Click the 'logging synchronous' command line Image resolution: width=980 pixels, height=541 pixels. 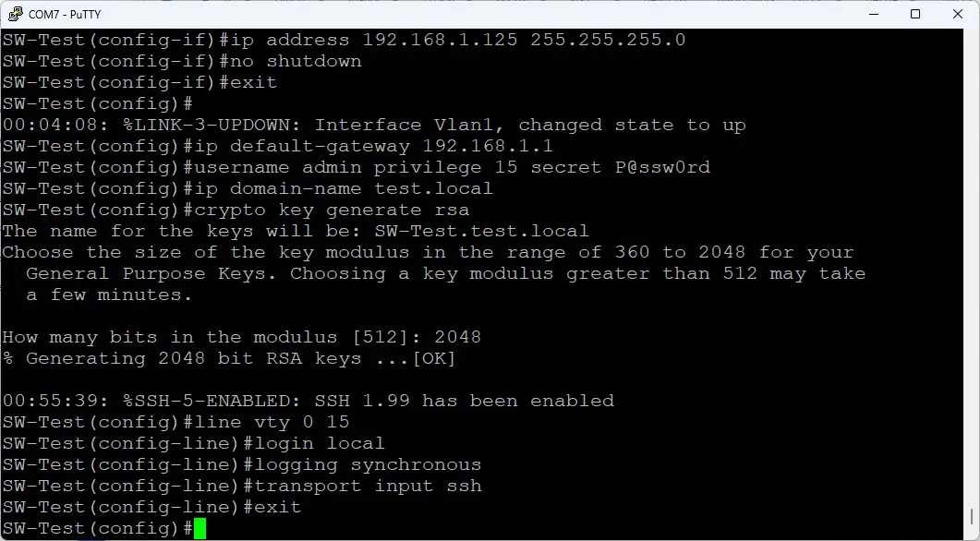point(368,464)
